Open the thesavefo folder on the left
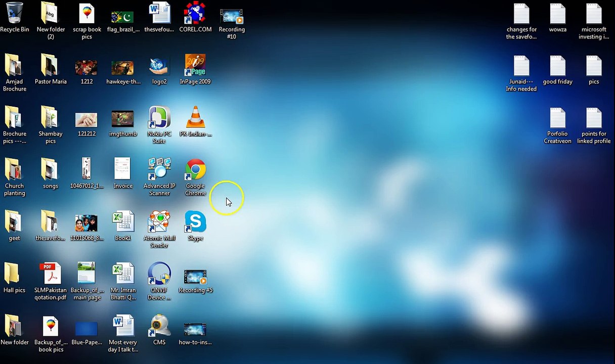The height and width of the screenshot is (364, 615). pyautogui.click(x=50, y=222)
